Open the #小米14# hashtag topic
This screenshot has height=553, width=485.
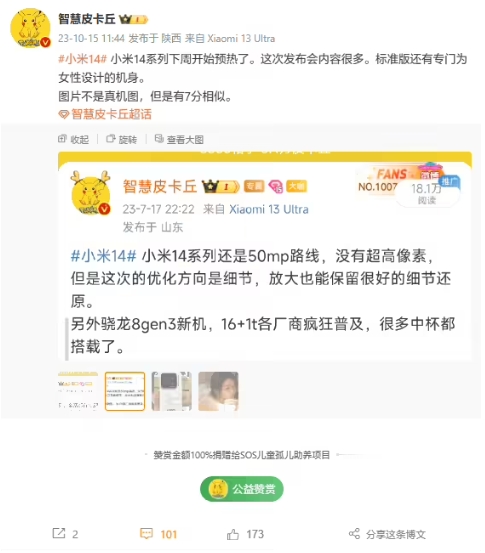[82, 59]
